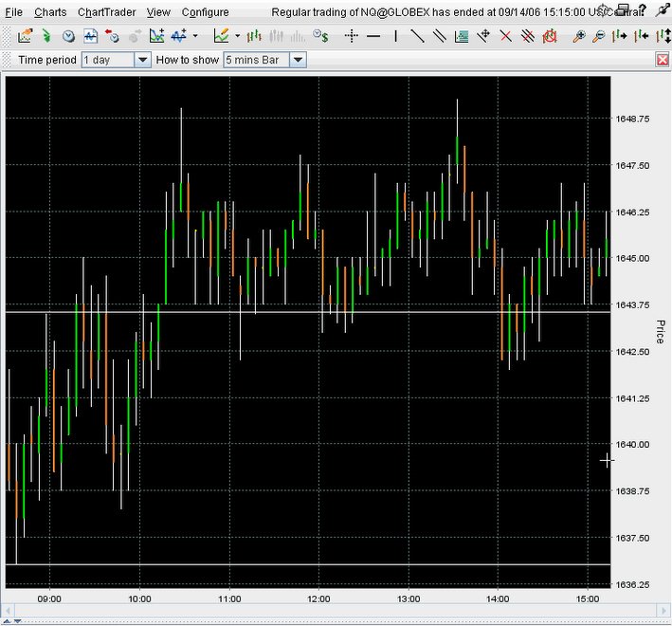
Task: Click the horizontal scrollbar track below chart
Action: 336,610
